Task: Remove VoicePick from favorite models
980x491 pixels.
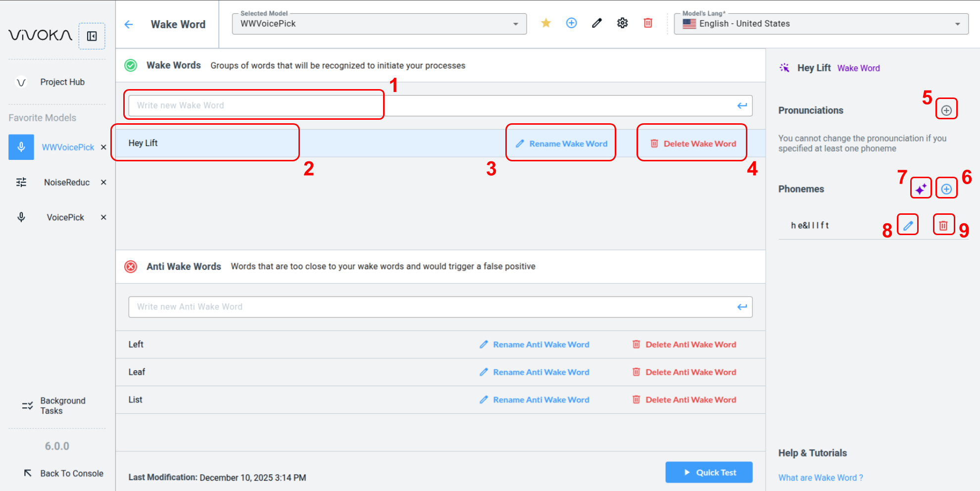Action: point(103,217)
